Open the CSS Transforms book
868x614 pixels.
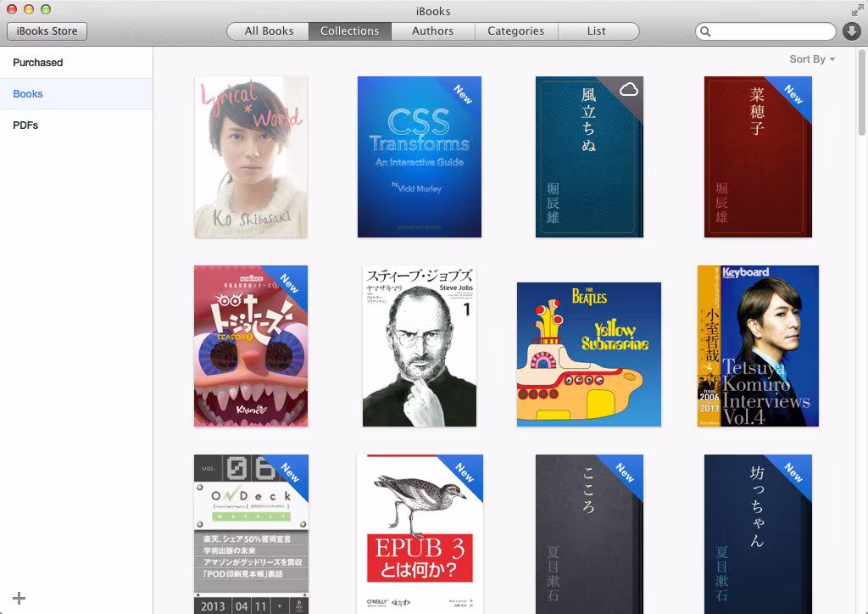(x=420, y=157)
